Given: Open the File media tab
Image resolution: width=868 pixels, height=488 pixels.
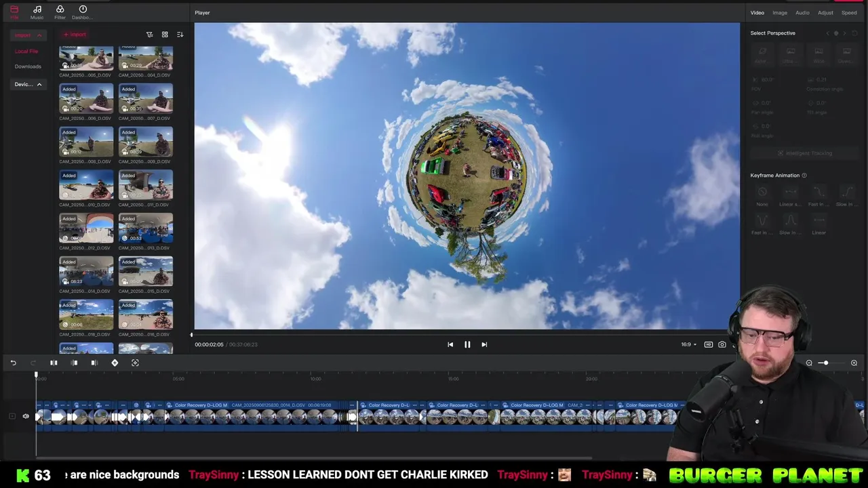Looking at the screenshot, I should pyautogui.click(x=14, y=12).
